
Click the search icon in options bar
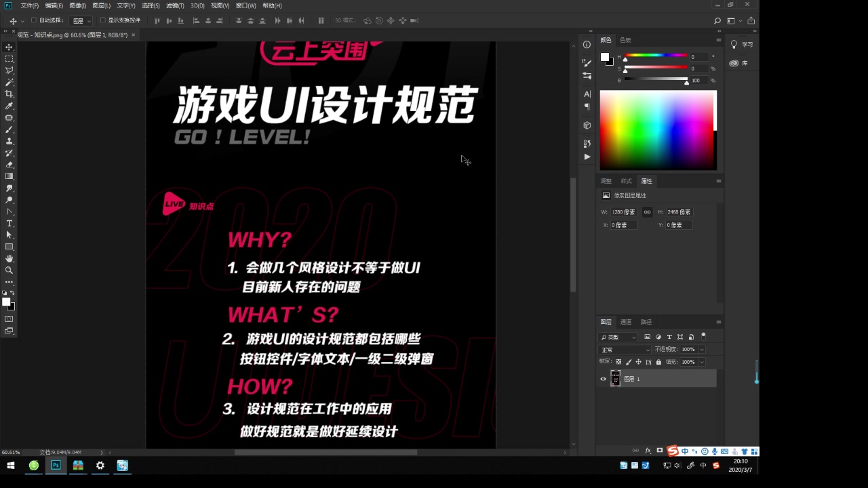(x=717, y=21)
